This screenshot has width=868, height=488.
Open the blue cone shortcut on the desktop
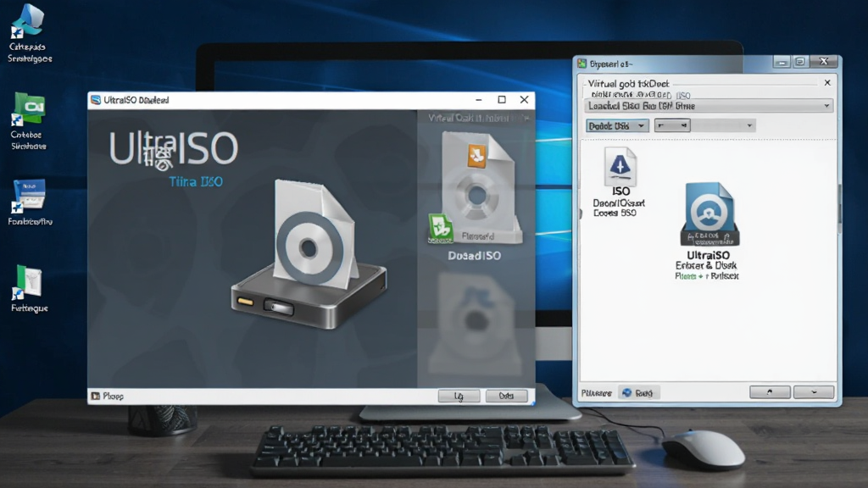click(28, 21)
